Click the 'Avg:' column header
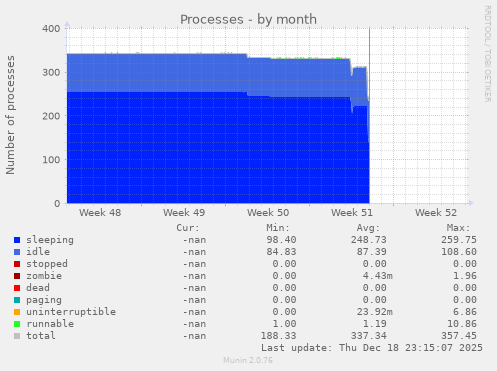 coord(368,228)
